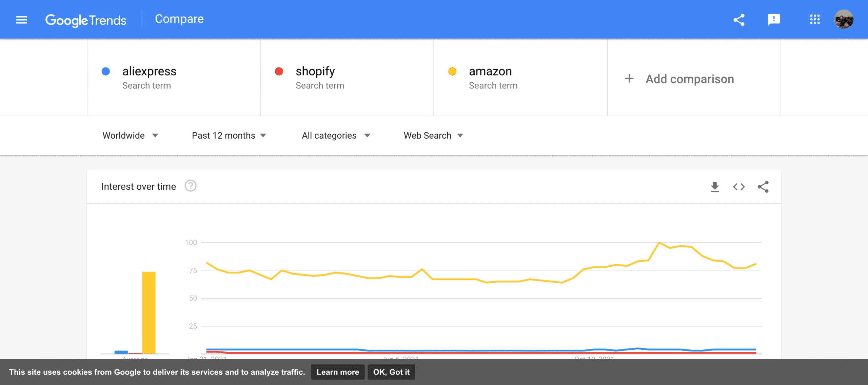Download the Interest over time data

point(715,187)
